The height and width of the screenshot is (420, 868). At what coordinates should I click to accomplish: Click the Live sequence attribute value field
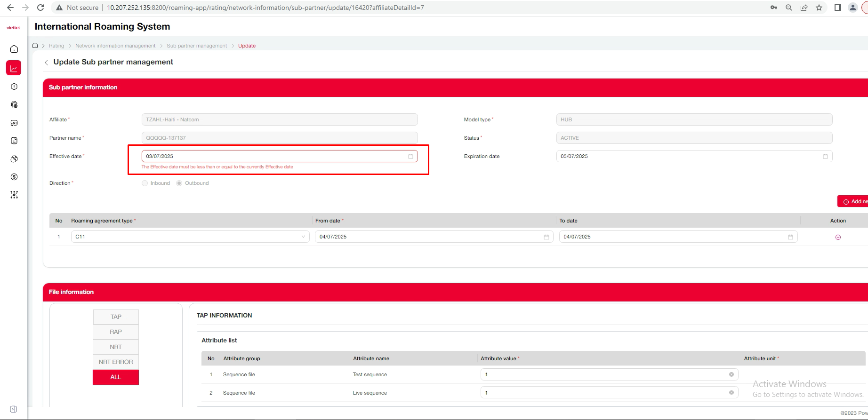(x=605, y=393)
